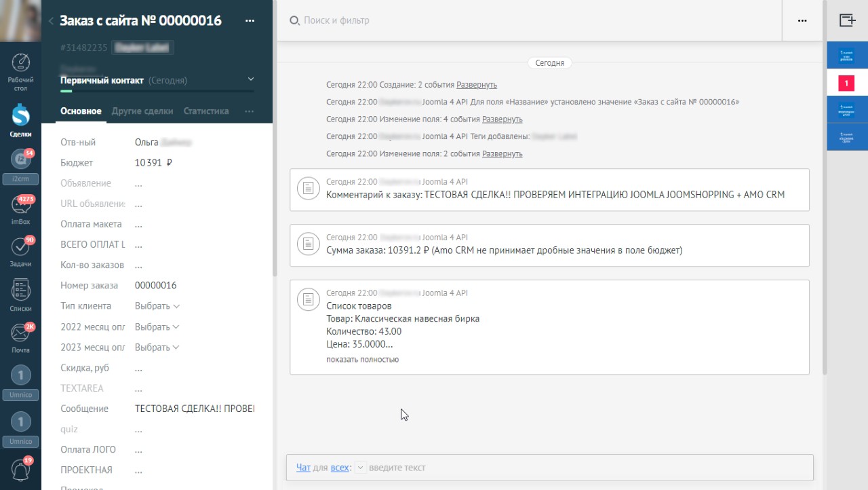Collapse the Первичный контакт section
Image resolution: width=868 pixels, height=490 pixels.
click(x=250, y=79)
